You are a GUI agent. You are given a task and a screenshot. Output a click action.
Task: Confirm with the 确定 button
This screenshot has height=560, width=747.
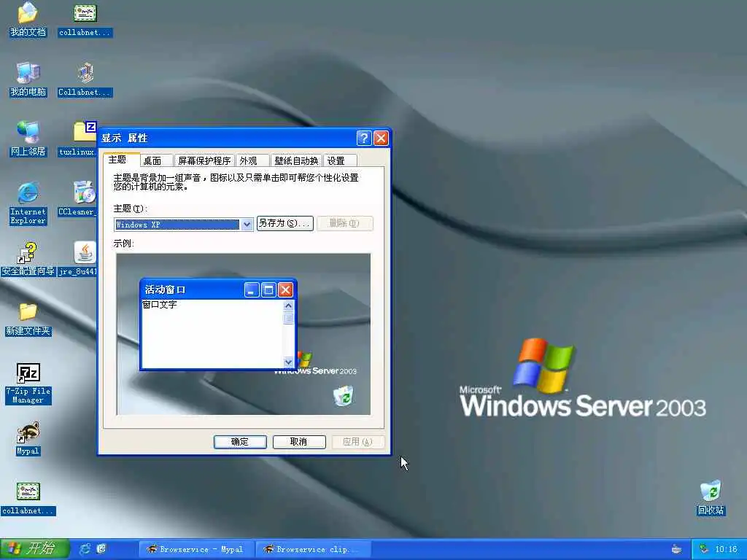240,442
